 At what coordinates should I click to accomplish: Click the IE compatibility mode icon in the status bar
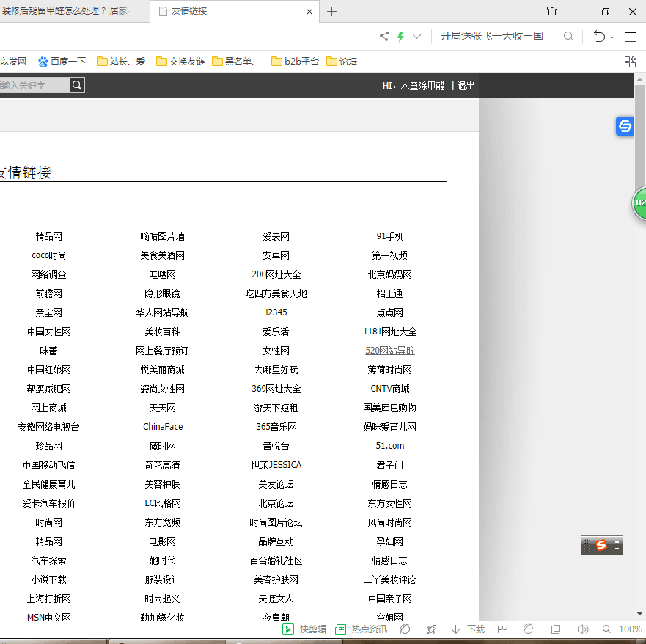click(x=528, y=629)
